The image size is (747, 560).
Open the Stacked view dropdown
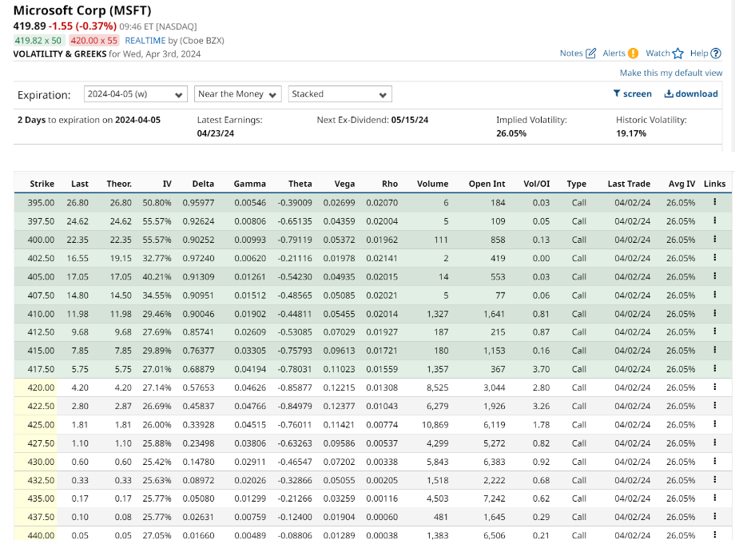tap(340, 93)
